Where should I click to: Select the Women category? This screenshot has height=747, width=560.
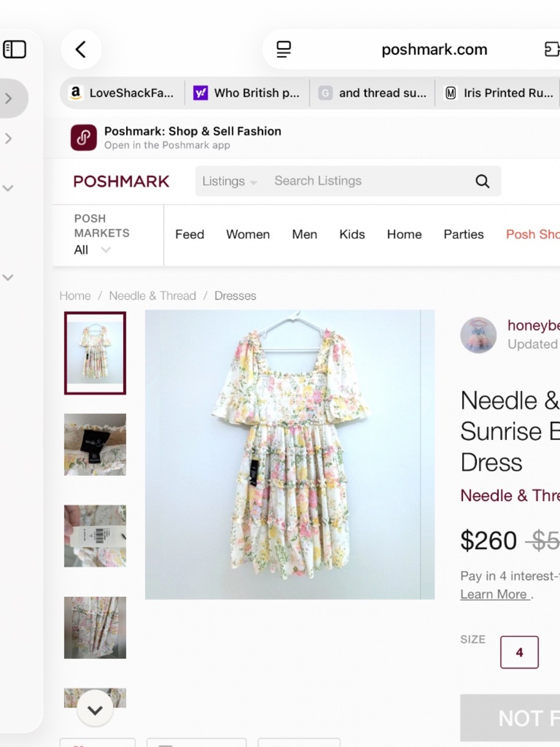coord(248,235)
